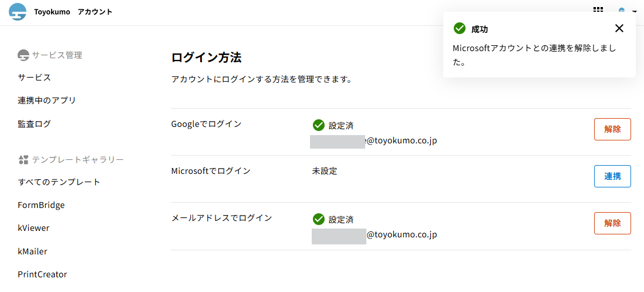Click the green 成功 checkmark icon
Viewport: 644px width, 292px height.
pos(460,28)
